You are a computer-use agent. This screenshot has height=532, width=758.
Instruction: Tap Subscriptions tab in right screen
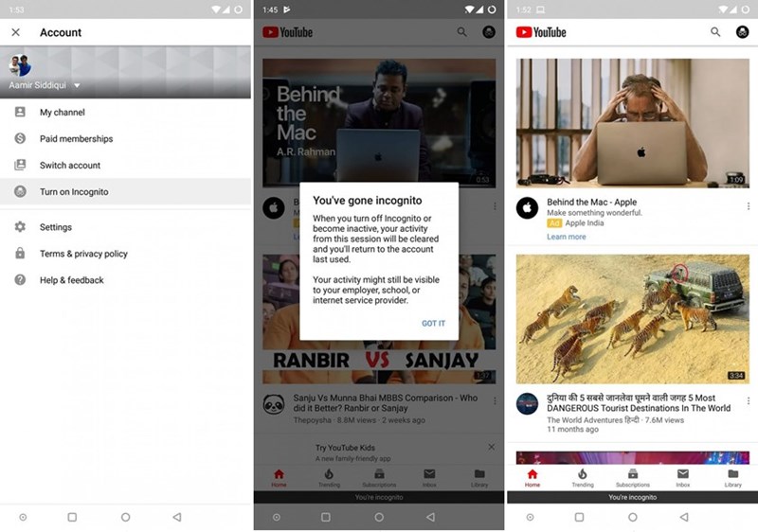pos(633,478)
